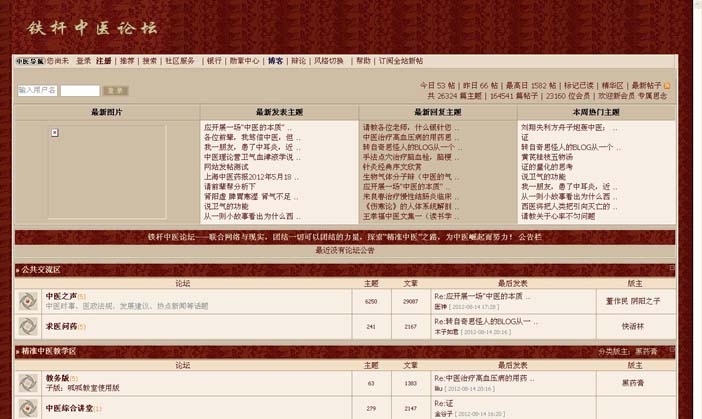
Task: Open the 搜索 search page
Action: point(150,61)
